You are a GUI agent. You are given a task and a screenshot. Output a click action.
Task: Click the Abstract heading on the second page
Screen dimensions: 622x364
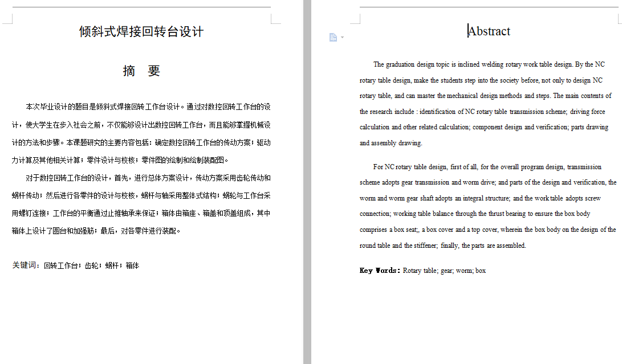point(489,31)
